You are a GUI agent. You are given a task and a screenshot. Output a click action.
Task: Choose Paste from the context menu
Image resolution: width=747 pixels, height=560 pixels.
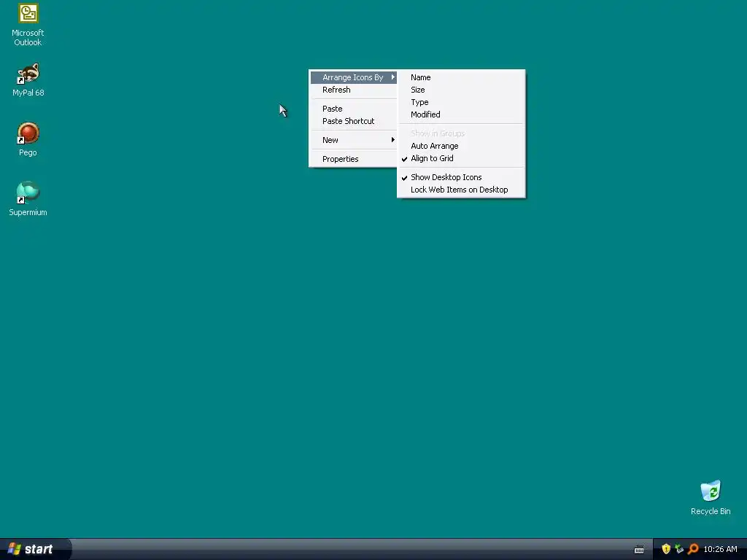coord(354,109)
